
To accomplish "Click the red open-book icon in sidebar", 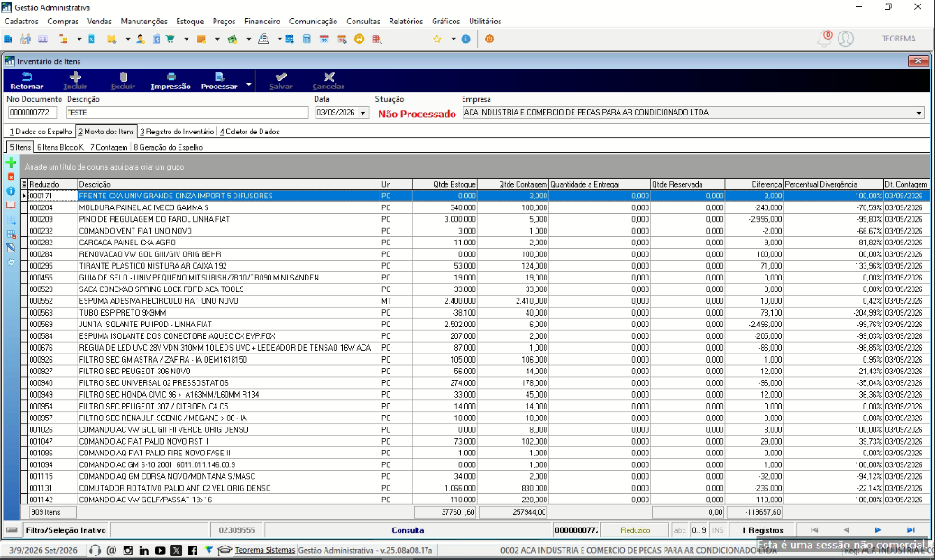I will (x=11, y=206).
